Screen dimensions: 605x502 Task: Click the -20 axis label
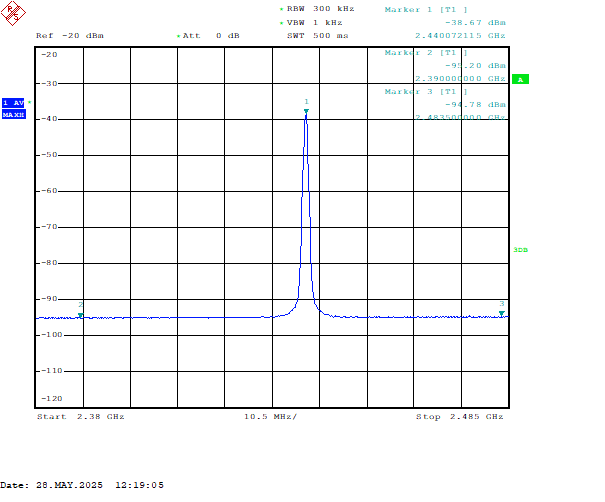pyautogui.click(x=49, y=55)
